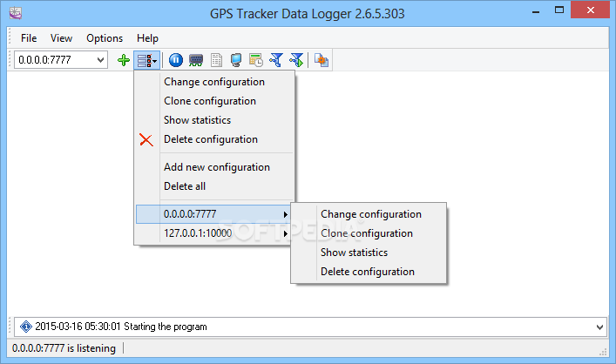
Task: Click status bar text '0.0.0.0:7777 is listening'
Action: pos(64,348)
